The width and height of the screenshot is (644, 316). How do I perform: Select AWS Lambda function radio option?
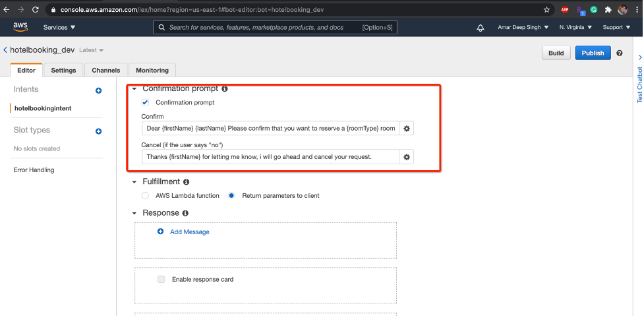coord(145,196)
